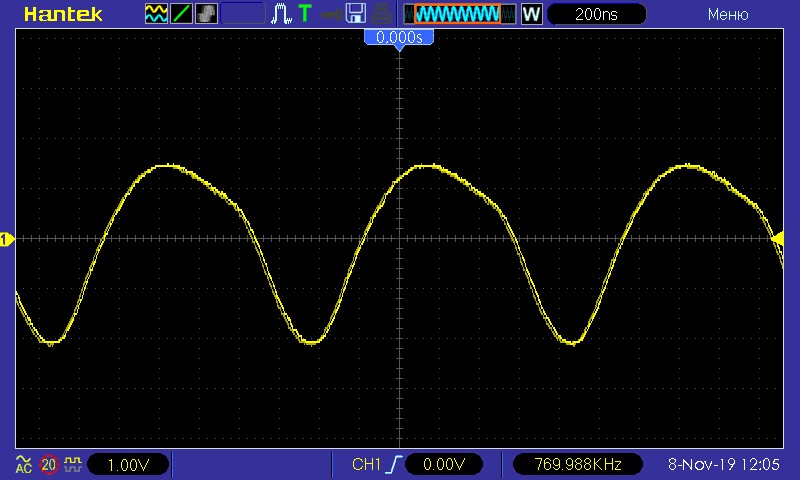
Task: Click the CH1 trigger source label
Action: coord(366,464)
